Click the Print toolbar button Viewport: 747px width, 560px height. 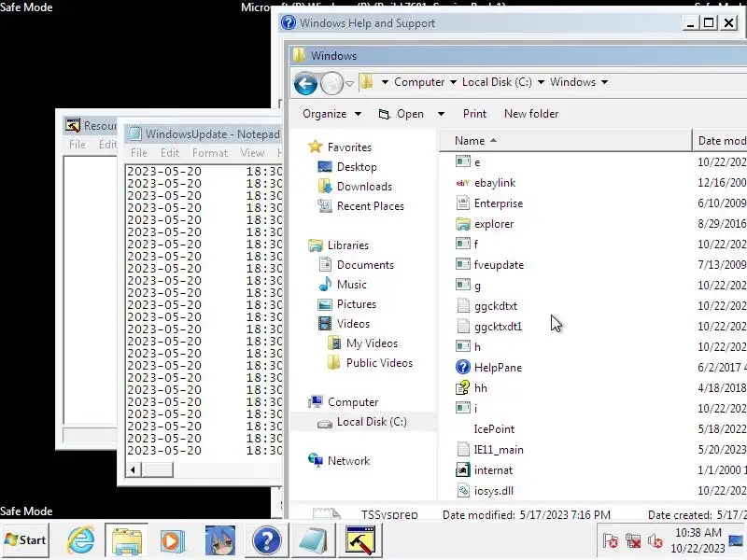(474, 114)
